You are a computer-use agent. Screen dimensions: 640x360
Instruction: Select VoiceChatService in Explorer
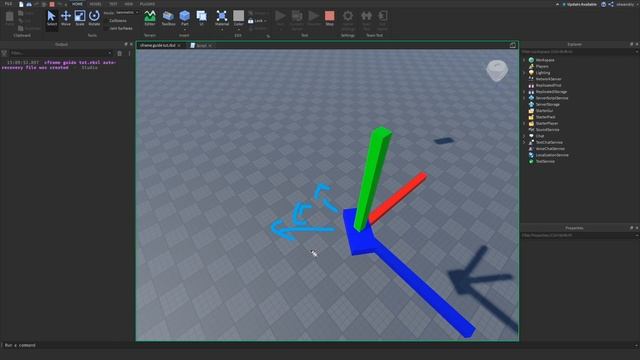tap(550, 149)
